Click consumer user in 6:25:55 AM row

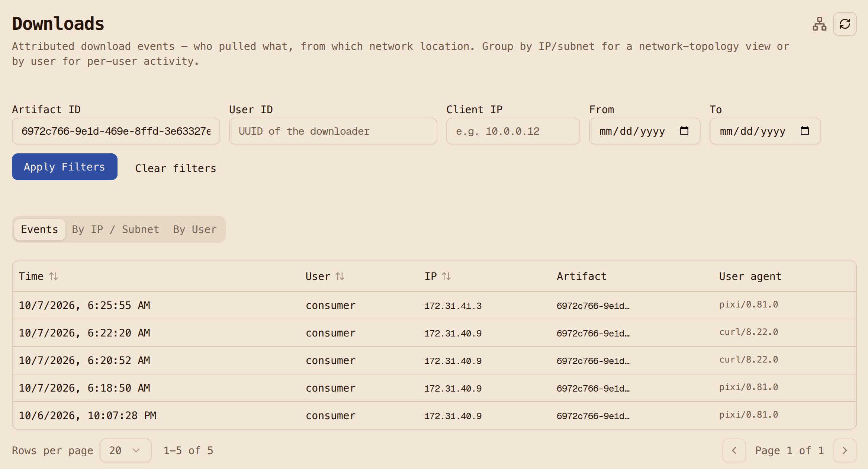coord(331,306)
